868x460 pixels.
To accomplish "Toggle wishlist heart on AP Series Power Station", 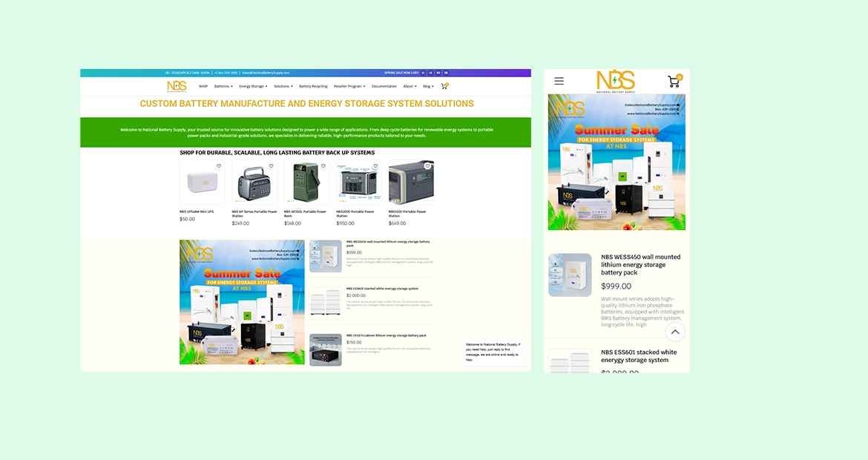I will tap(271, 166).
